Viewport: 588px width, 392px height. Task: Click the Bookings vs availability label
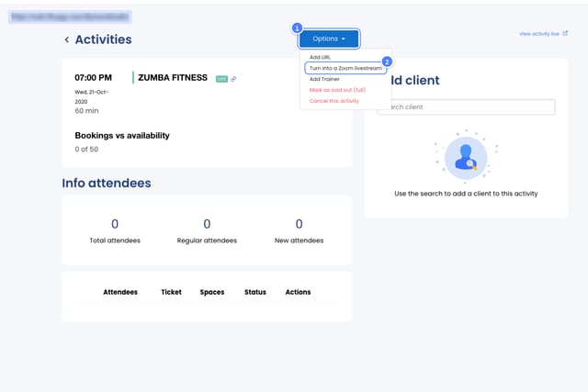(x=122, y=136)
